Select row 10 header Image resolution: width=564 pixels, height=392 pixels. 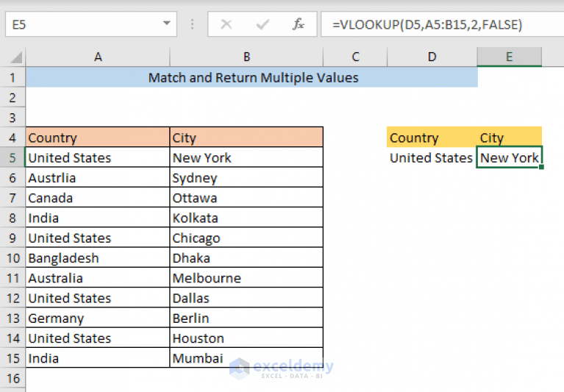(13, 258)
